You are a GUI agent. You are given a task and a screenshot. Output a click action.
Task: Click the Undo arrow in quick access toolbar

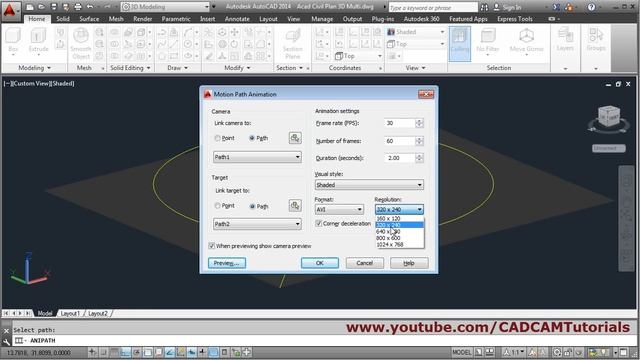click(x=90, y=7)
